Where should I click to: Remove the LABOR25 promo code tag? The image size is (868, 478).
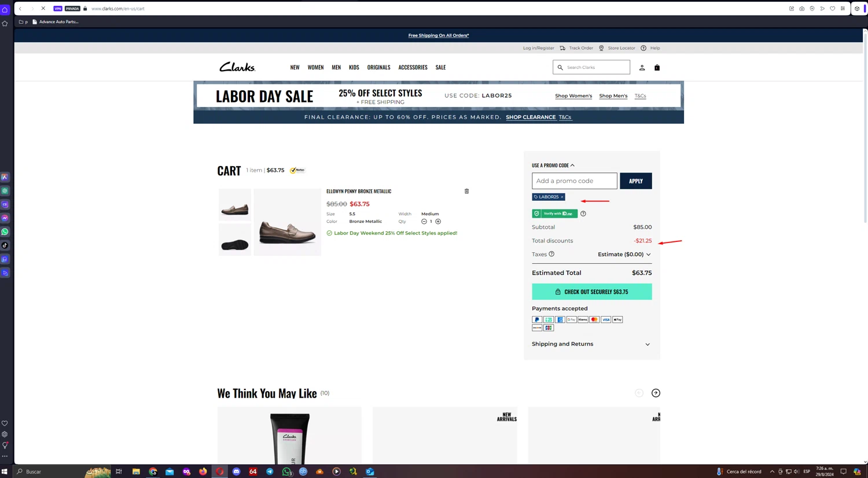562,197
